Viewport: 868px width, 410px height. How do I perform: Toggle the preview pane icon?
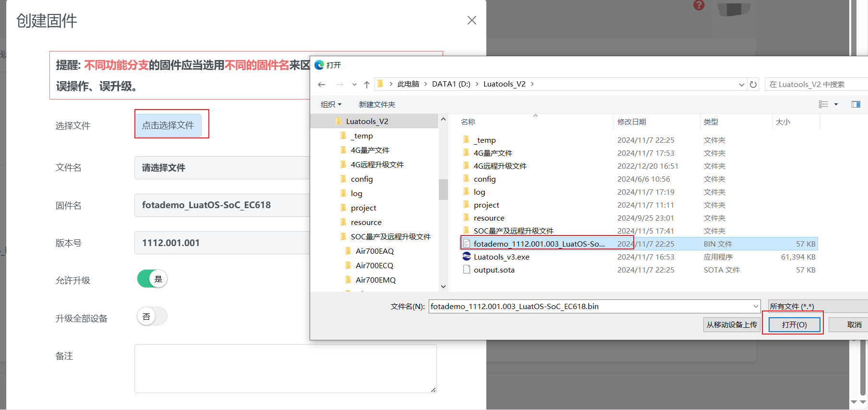[x=856, y=104]
